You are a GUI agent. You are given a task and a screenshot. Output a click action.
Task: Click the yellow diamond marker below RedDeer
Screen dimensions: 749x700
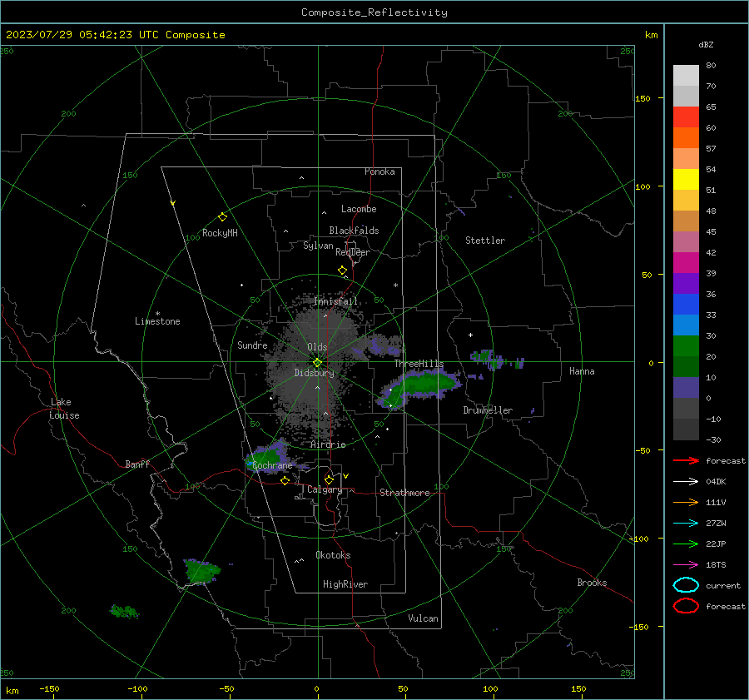coord(342,271)
